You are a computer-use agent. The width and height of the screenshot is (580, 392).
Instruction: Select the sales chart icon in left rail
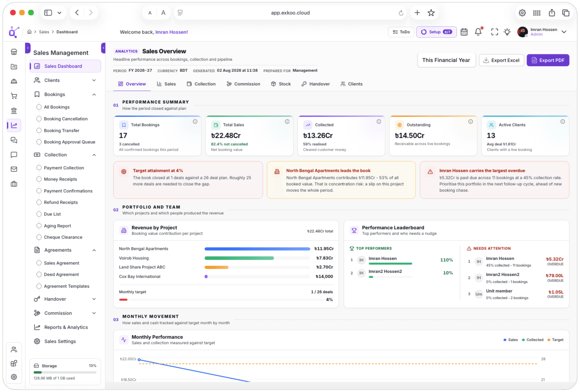tap(14, 125)
